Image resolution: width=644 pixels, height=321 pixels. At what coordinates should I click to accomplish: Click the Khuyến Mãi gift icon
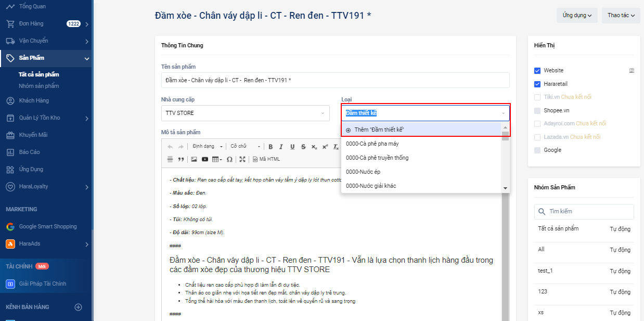pyautogui.click(x=10, y=135)
